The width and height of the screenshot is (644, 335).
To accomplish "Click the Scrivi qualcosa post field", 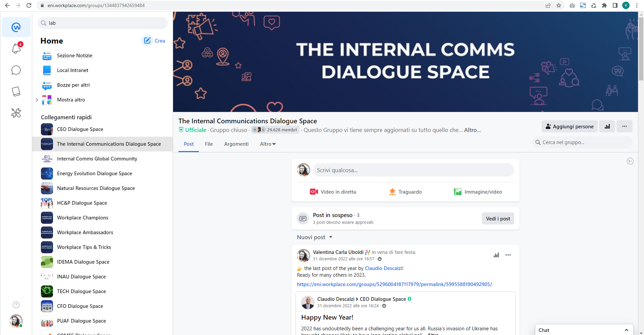I will [413, 170].
